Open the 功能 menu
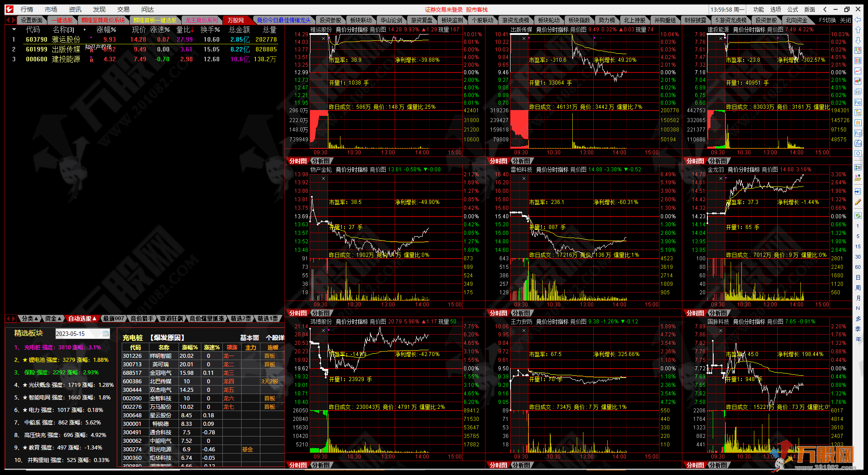Viewport: 868px width, 475px height. coord(759,9)
